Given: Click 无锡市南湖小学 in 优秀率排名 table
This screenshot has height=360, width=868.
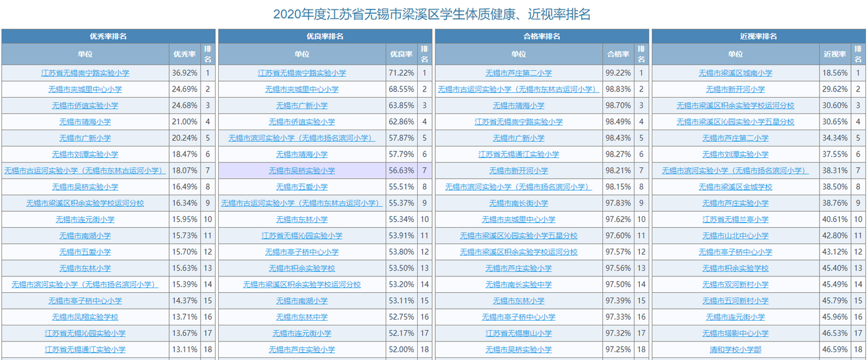Looking at the screenshot, I should (85, 236).
